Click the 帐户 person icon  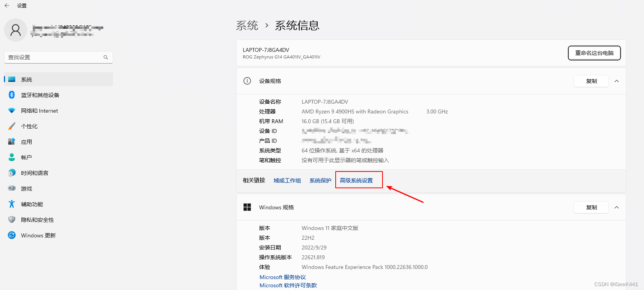[12, 157]
